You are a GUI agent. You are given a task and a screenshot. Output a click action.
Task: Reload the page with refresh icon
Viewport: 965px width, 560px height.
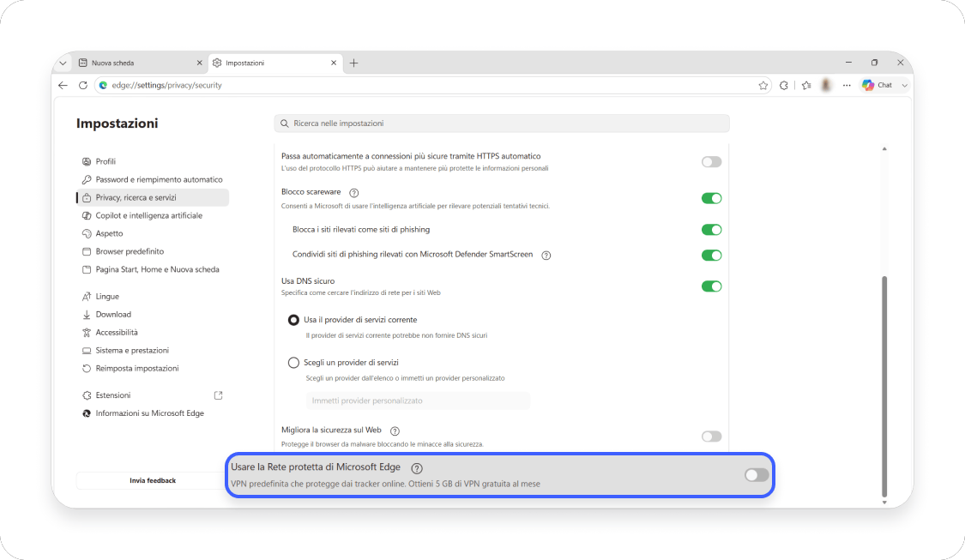click(83, 86)
